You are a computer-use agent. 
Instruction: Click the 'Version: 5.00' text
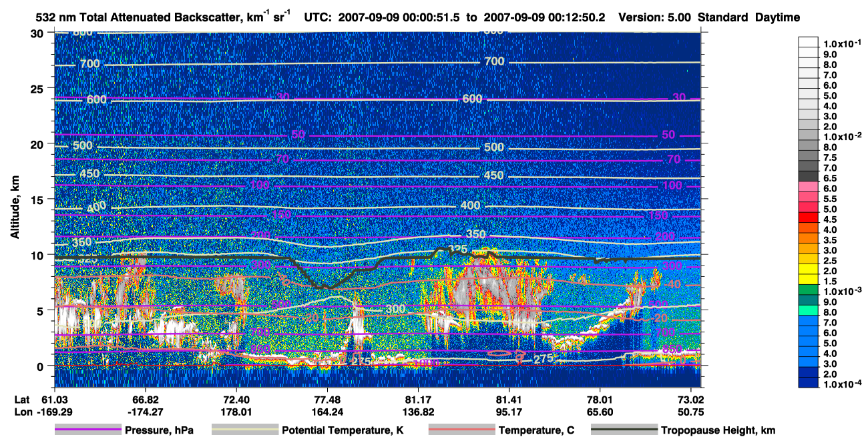tap(656, 17)
